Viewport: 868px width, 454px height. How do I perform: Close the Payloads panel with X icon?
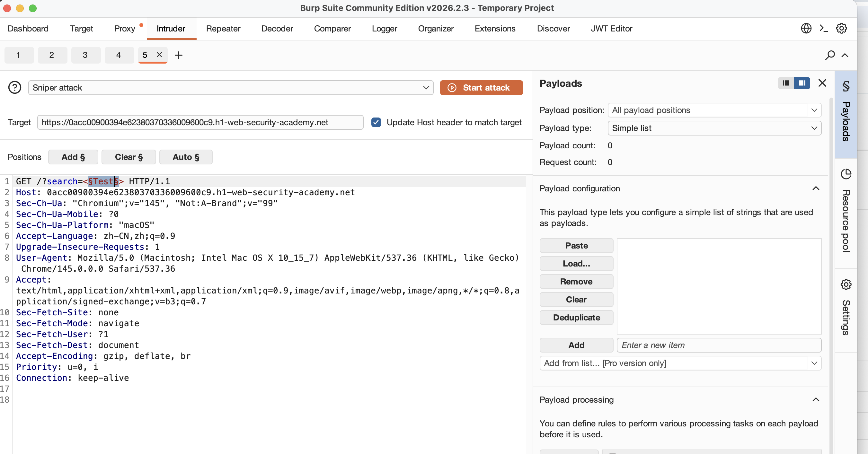tap(822, 83)
